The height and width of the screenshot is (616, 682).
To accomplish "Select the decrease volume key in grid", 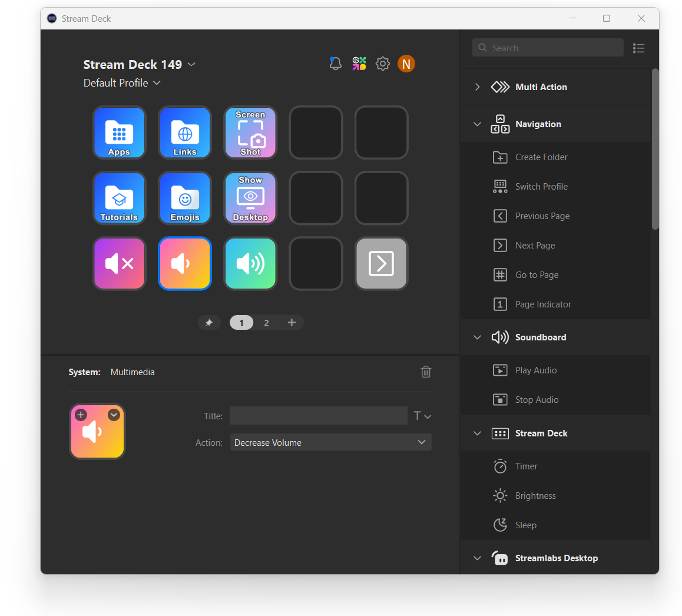I will (185, 263).
